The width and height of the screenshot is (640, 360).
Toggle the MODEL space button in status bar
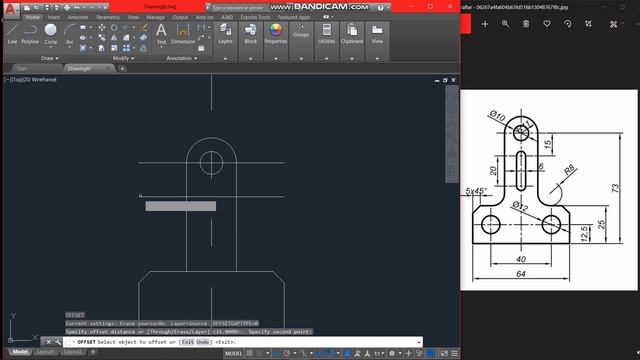234,353
